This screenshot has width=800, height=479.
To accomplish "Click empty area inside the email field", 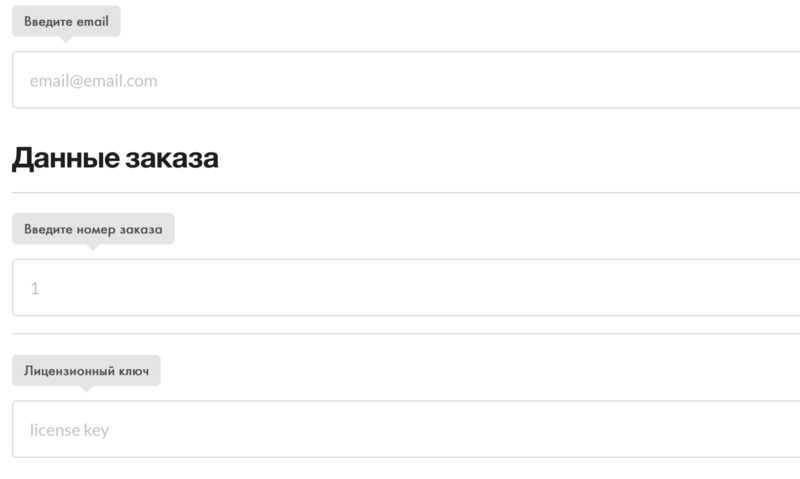I will tap(459, 80).
